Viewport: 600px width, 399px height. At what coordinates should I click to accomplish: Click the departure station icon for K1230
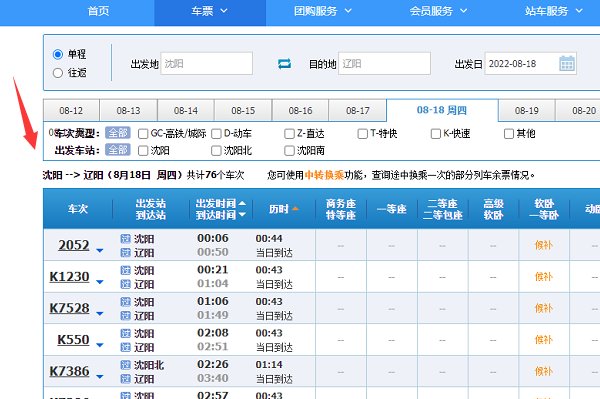[126, 270]
